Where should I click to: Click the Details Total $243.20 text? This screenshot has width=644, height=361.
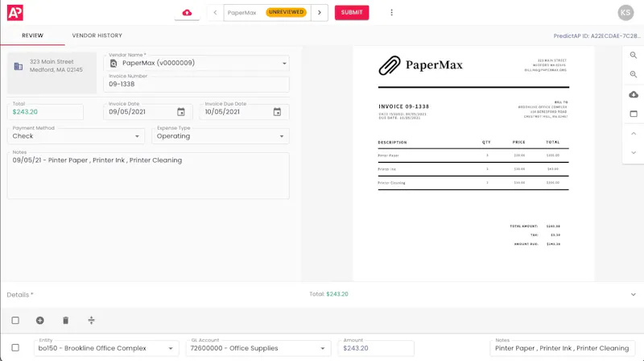tap(328, 294)
